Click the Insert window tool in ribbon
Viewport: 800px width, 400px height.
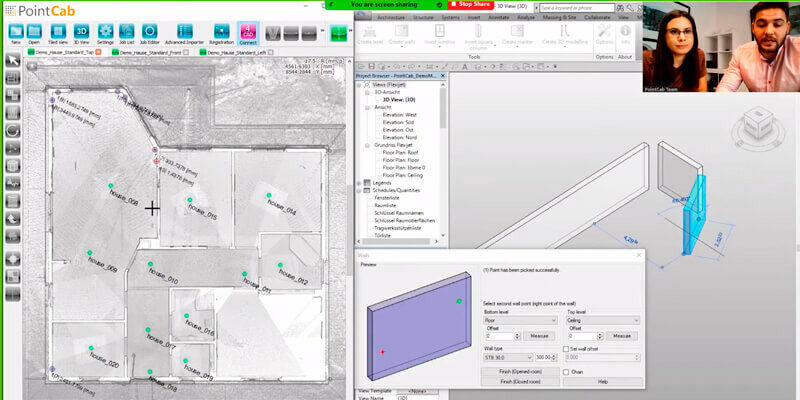point(439,35)
